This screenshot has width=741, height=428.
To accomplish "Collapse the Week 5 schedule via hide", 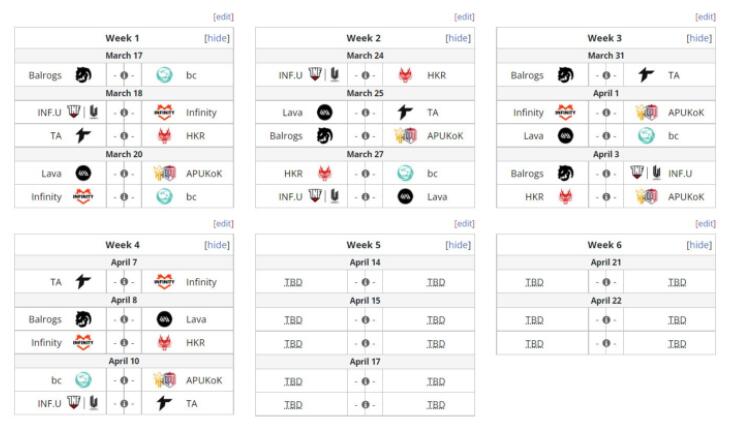I will [x=458, y=245].
